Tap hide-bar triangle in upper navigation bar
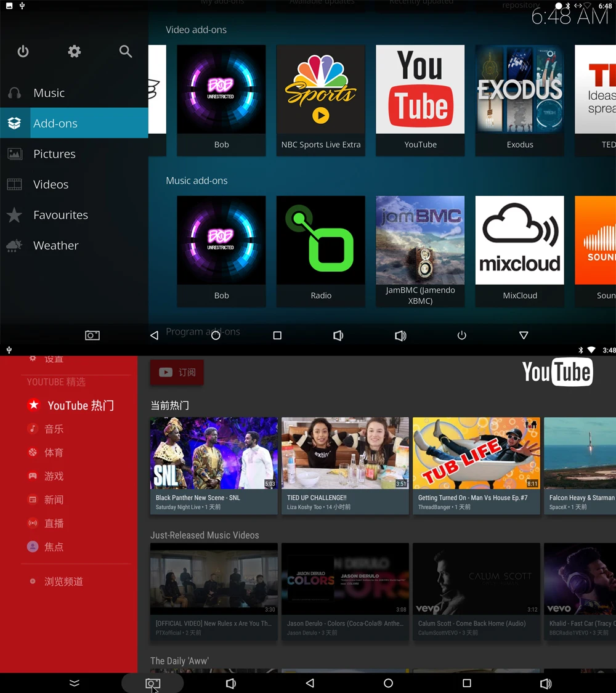The height and width of the screenshot is (693, 616). point(524,336)
